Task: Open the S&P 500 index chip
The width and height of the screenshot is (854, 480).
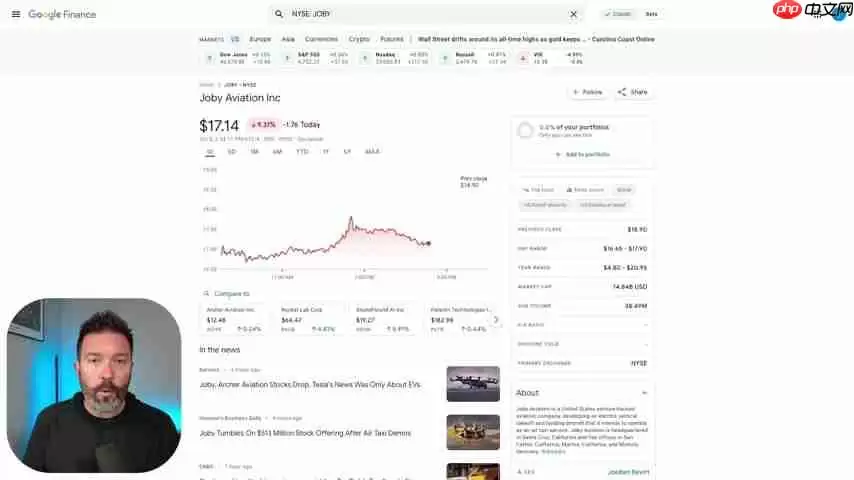Action: click(316, 58)
